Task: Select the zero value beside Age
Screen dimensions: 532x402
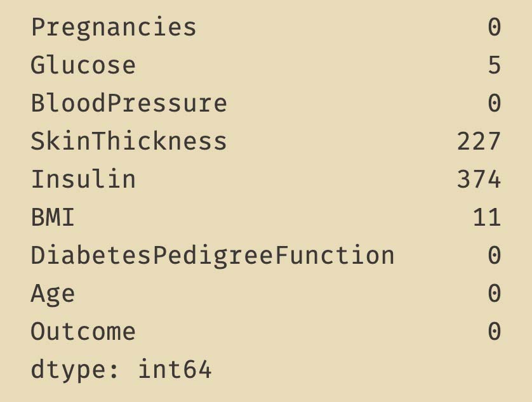Action: click(495, 294)
